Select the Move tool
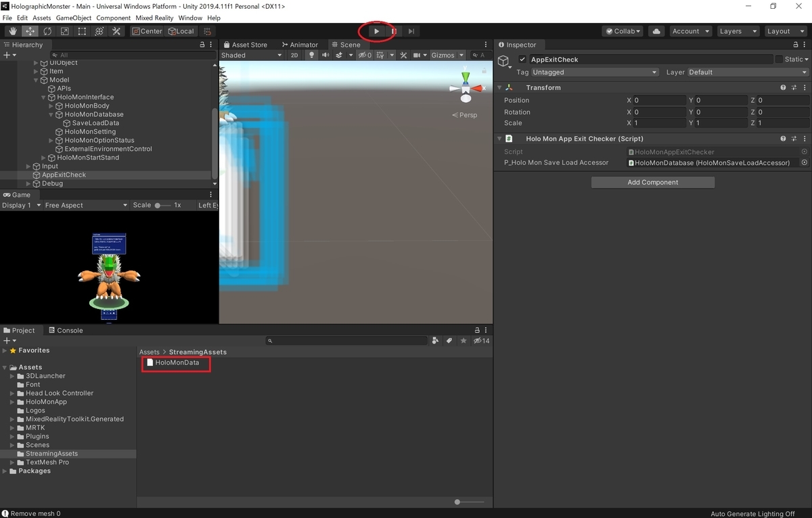This screenshot has height=518, width=812. point(30,31)
